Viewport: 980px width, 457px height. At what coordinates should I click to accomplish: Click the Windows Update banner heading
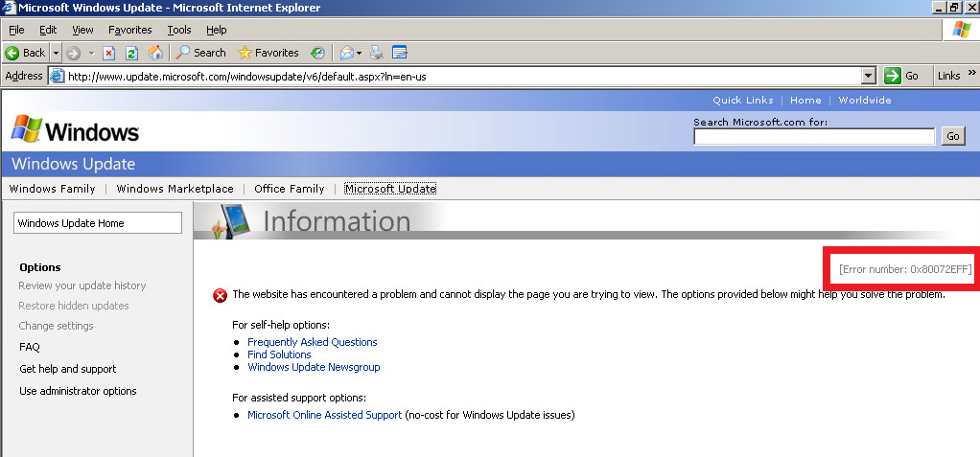tap(73, 164)
